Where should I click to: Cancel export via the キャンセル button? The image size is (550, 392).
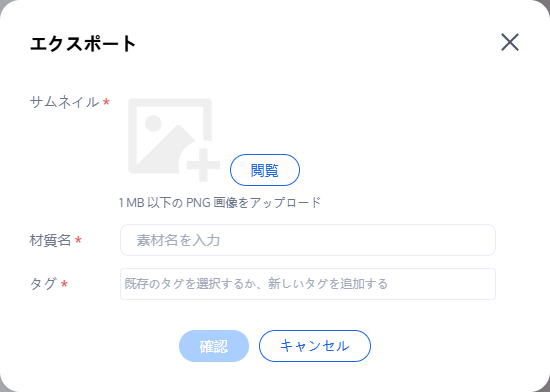(x=315, y=346)
